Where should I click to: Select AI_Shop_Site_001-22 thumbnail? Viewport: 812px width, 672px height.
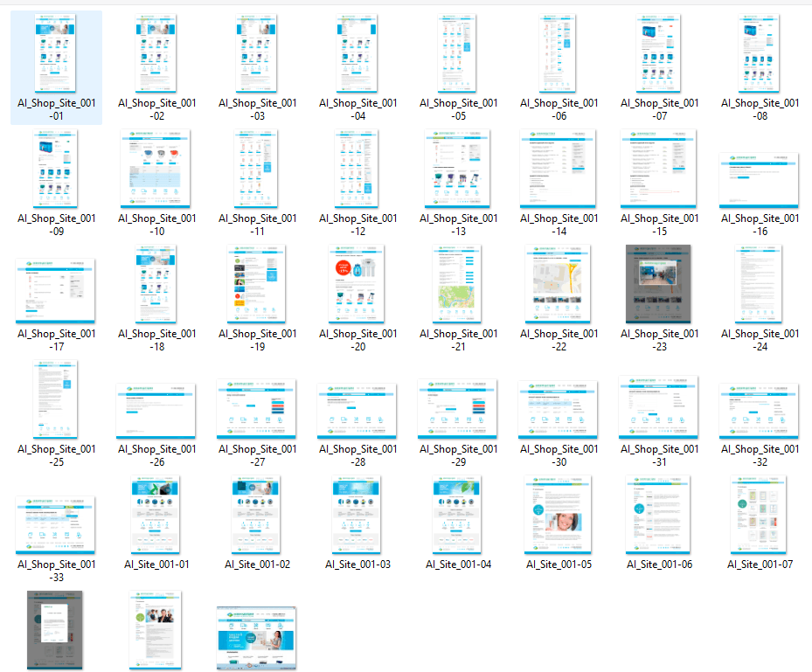click(x=558, y=284)
